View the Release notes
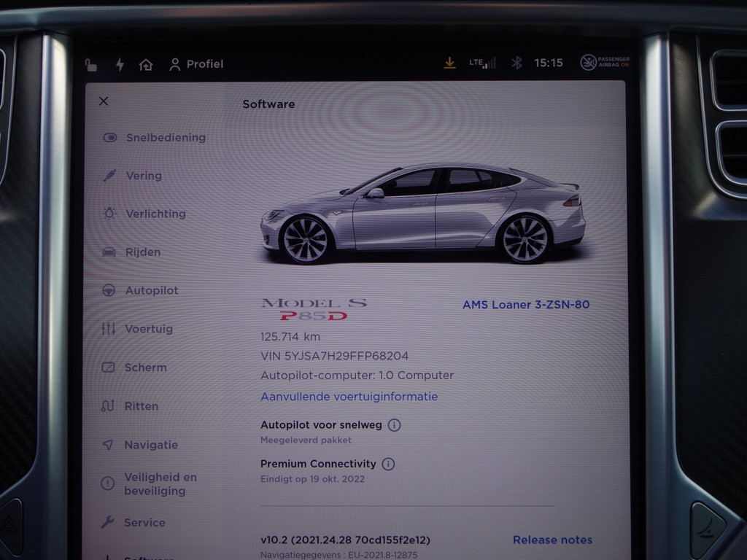Image resolution: width=747 pixels, height=560 pixels. tap(552, 540)
